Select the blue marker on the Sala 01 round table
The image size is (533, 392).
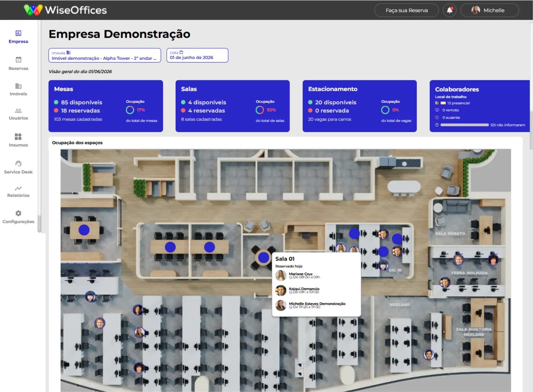263,257
